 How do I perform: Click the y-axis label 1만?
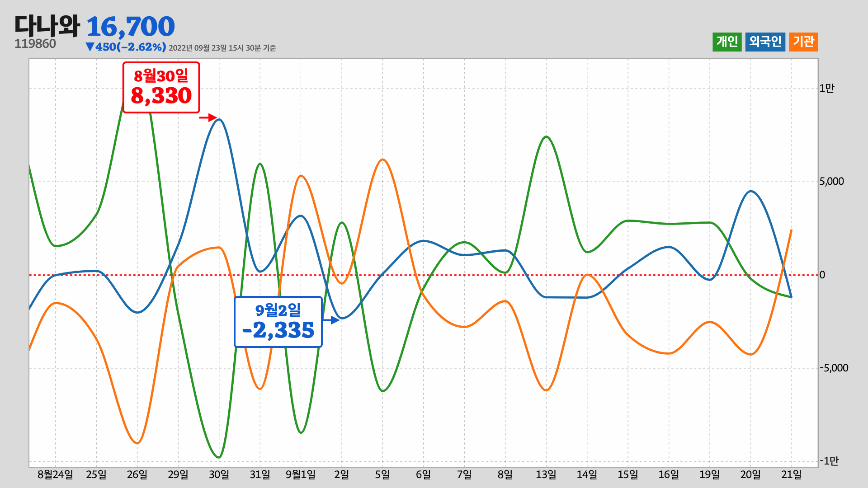tap(827, 88)
